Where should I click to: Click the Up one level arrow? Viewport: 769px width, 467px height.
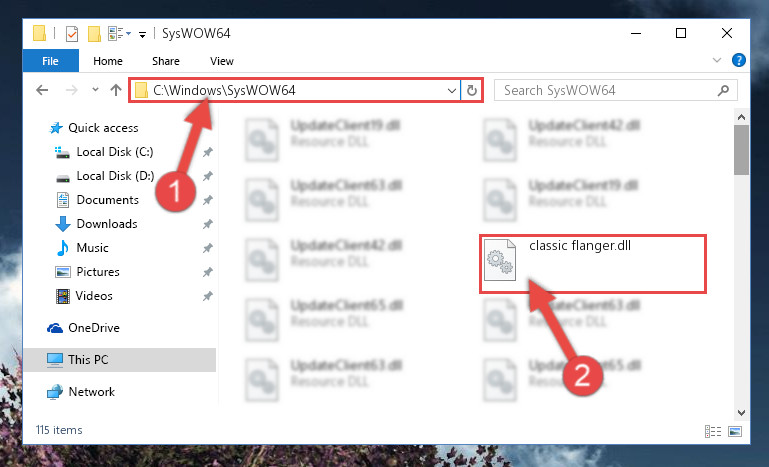click(x=116, y=90)
